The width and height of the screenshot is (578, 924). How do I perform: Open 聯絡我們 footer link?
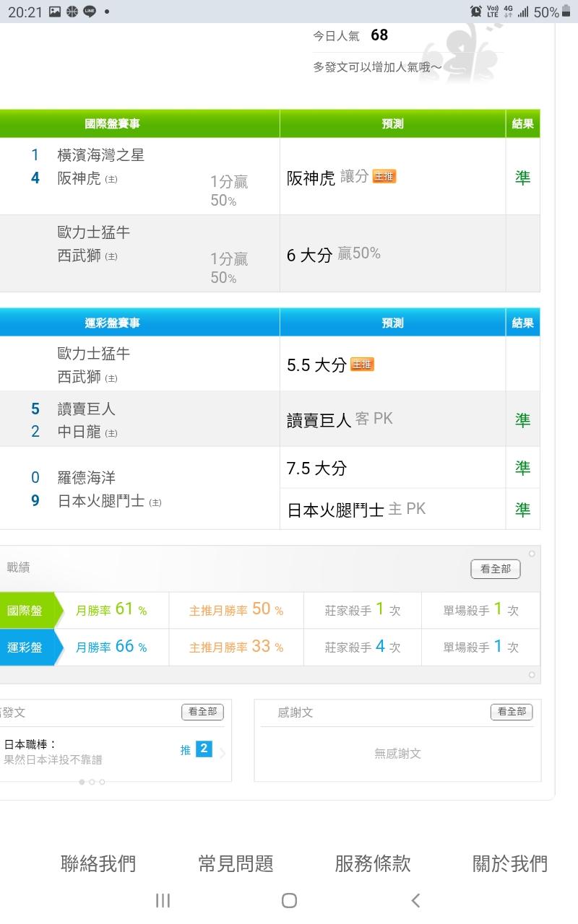98,863
